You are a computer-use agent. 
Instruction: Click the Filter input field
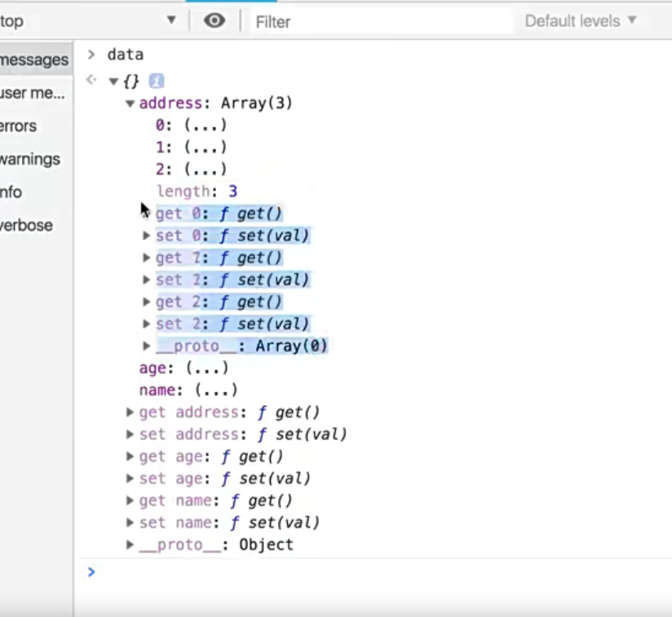379,22
